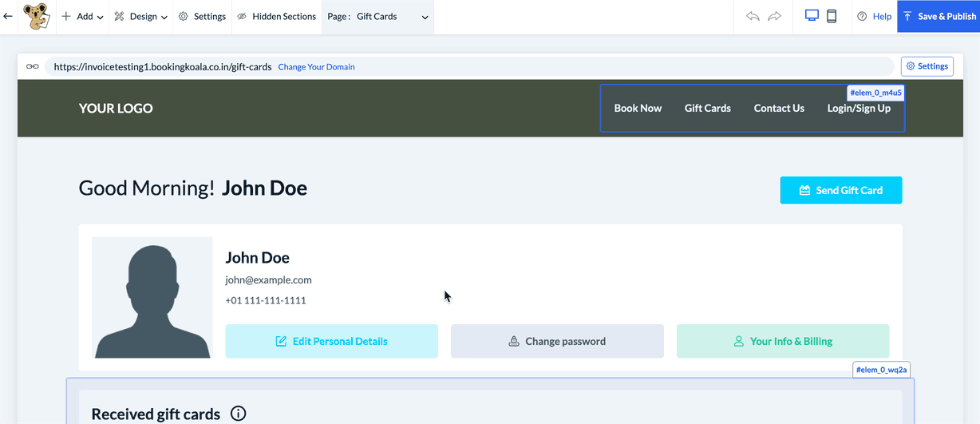Click the Your Info & Billing button
Image resolution: width=980 pixels, height=424 pixels.
coord(783,341)
